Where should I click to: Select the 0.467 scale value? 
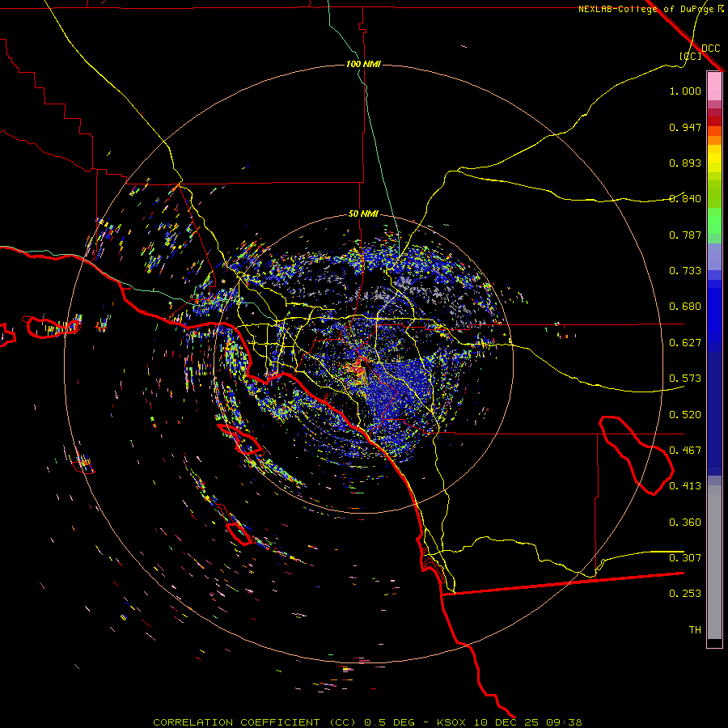tap(685, 451)
